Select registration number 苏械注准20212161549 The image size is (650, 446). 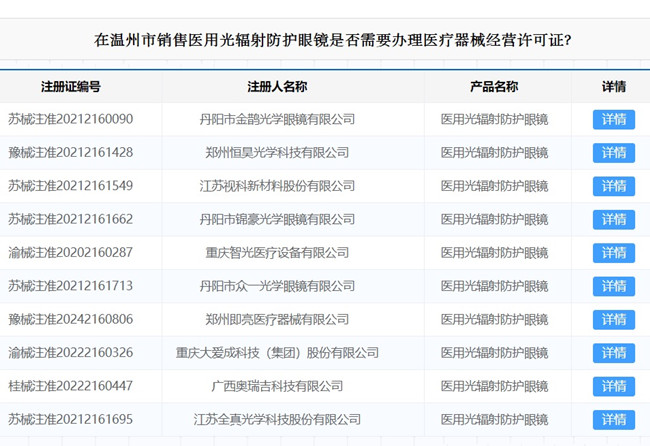coord(70,186)
